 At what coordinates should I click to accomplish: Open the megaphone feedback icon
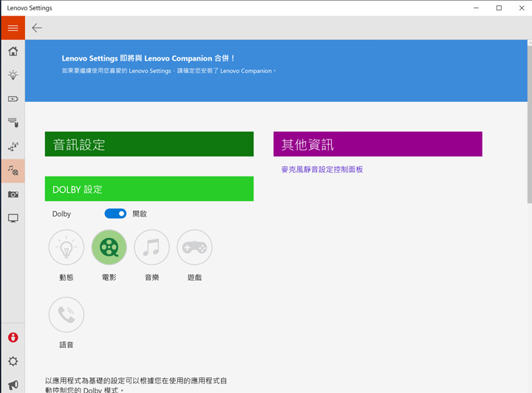click(x=13, y=384)
